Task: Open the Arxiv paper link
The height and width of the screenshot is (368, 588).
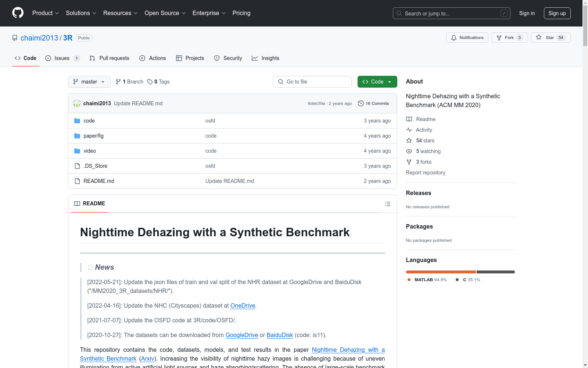Action: click(x=148, y=358)
